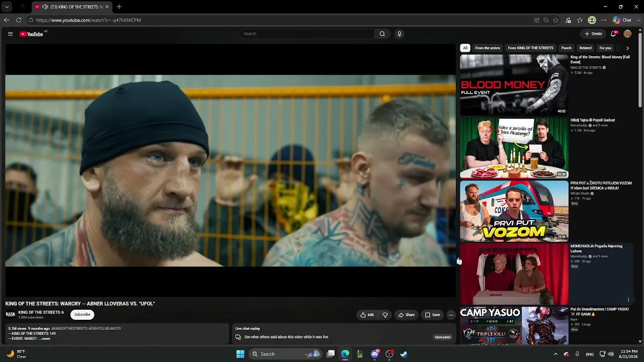644x362 pixels.
Task: Open Discord from the taskbar
Action: [x=375, y=354]
